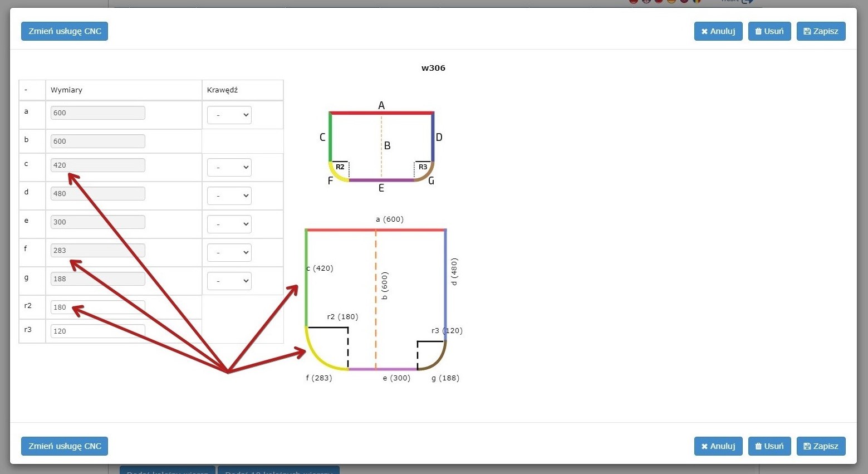Open the Krawędź dropdown for row d
The width and height of the screenshot is (868, 474).
229,196
